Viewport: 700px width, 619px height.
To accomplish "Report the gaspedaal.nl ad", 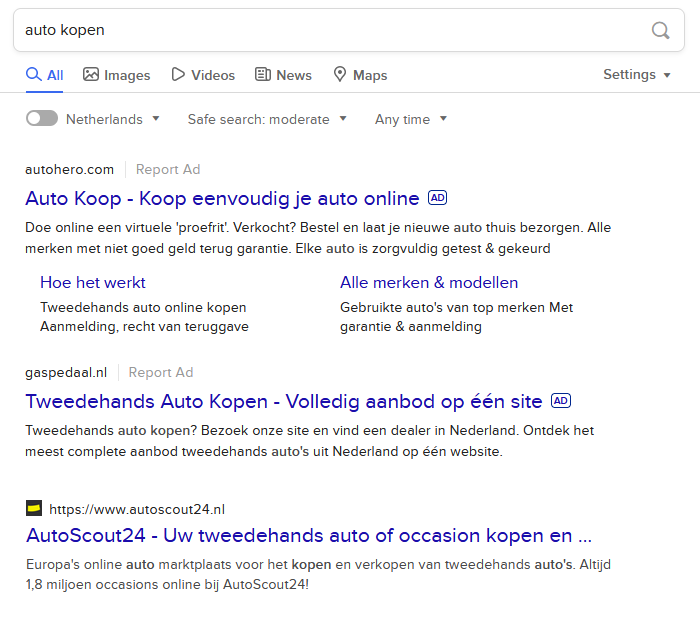I will point(161,373).
